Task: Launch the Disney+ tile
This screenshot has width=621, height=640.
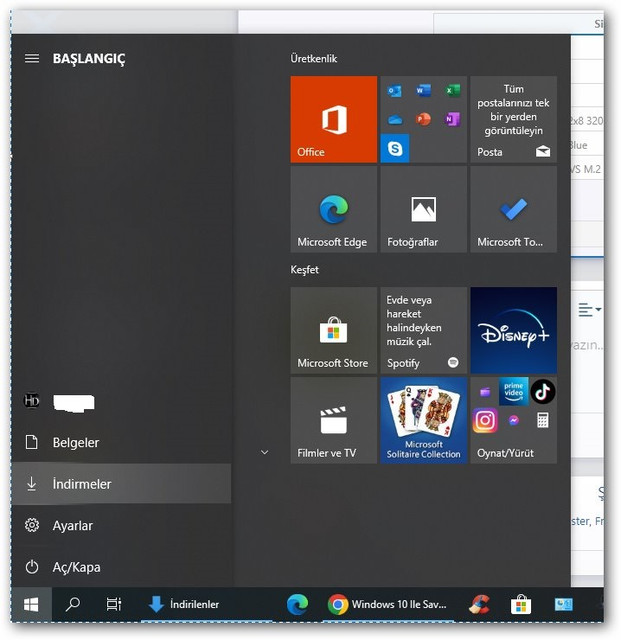Action: [513, 330]
